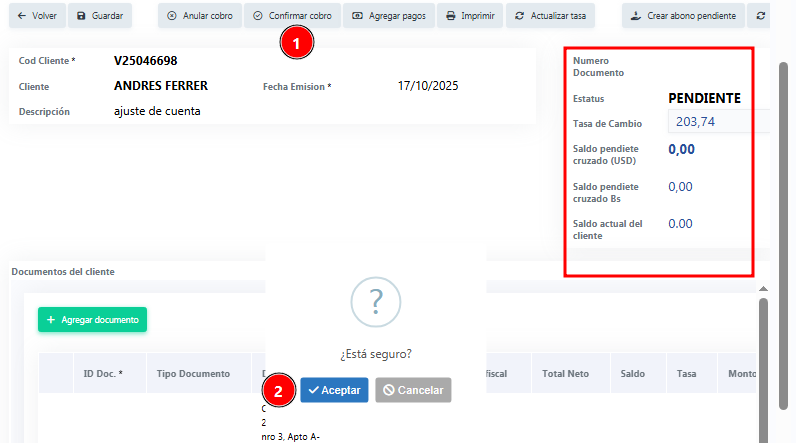The height and width of the screenshot is (443, 796).
Task: Open Agregar pagos to add payments
Action: point(389,16)
